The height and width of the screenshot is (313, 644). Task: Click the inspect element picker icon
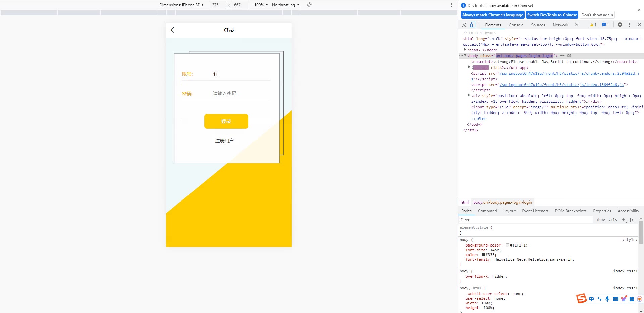coord(464,25)
